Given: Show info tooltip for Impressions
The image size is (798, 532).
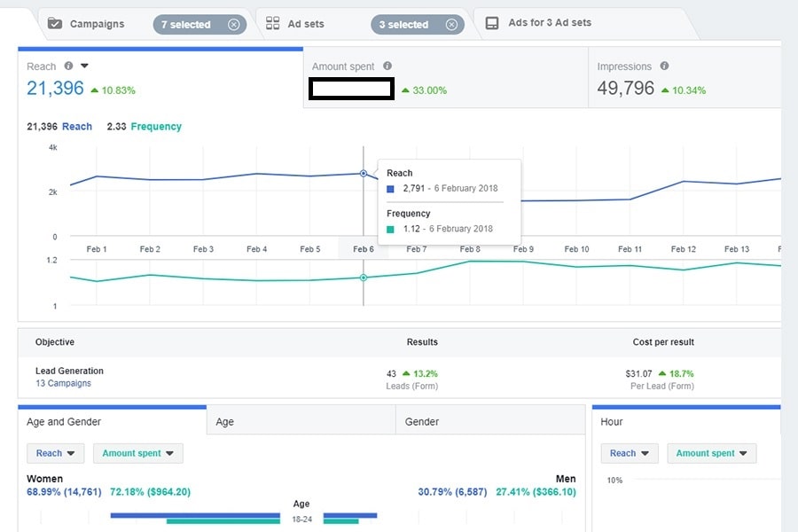Looking at the screenshot, I should [x=664, y=66].
